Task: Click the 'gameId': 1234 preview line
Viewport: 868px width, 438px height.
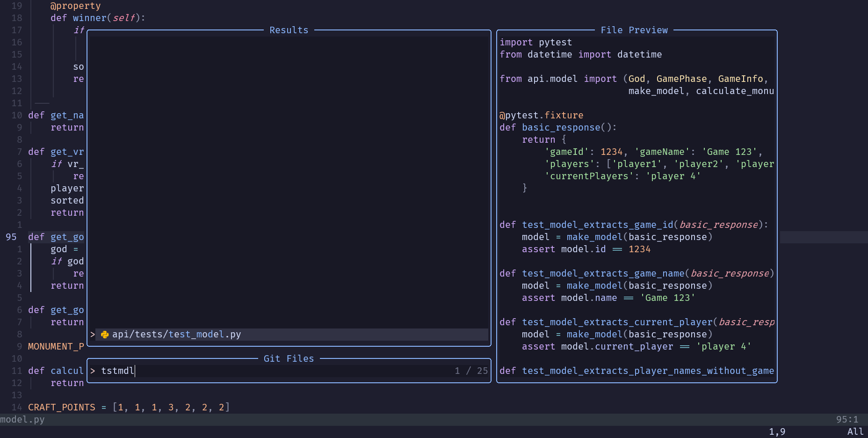Action: pos(654,152)
